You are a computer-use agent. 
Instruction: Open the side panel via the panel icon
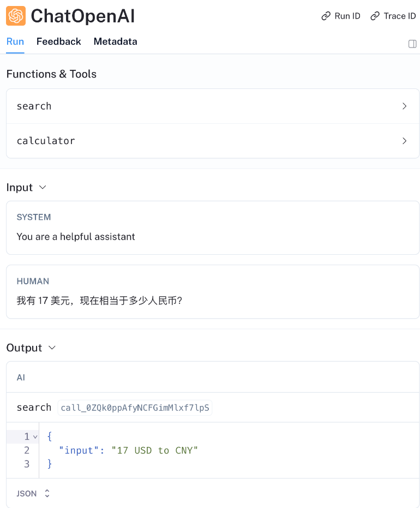[x=412, y=44]
